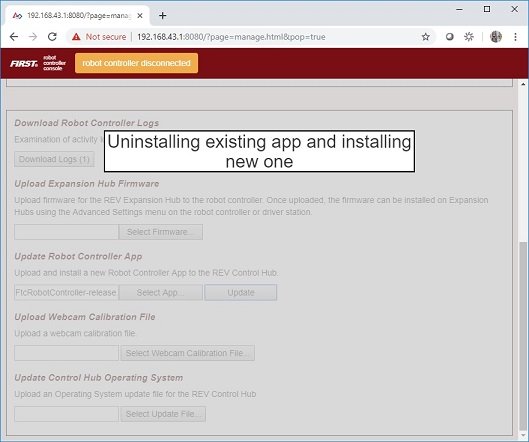Click the Update button for Robot Controller App
Viewport: 529px width, 442px height.
(x=241, y=293)
